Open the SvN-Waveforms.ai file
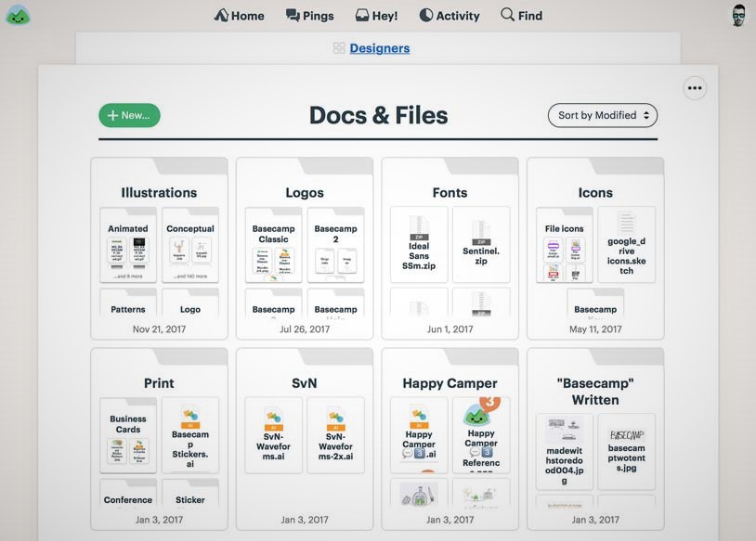The image size is (756, 541). [273, 435]
